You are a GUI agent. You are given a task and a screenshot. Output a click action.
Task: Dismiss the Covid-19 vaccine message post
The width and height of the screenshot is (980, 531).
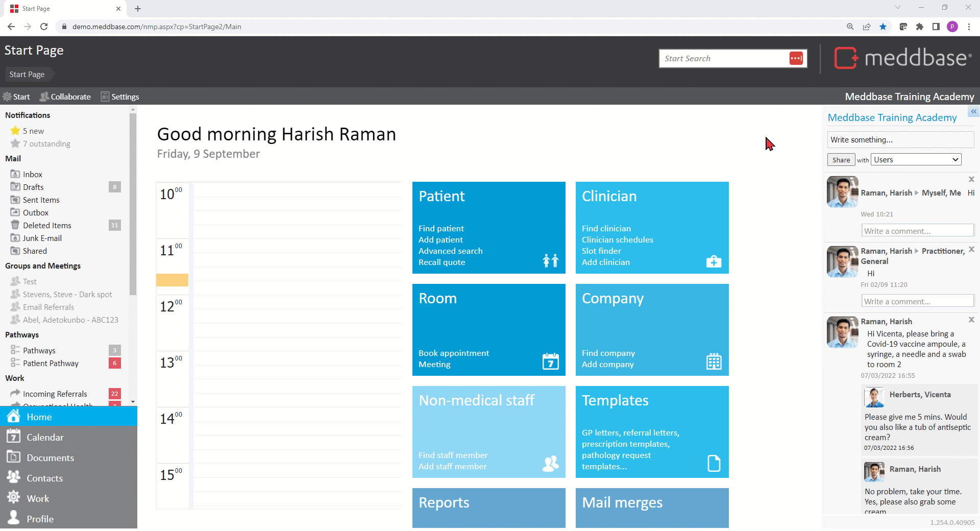coord(971,320)
